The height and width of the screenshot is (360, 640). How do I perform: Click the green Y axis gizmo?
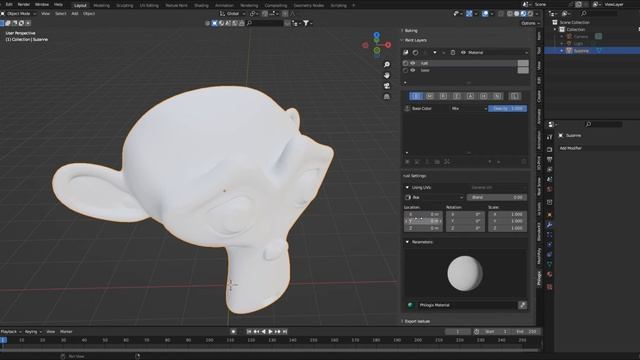[377, 51]
